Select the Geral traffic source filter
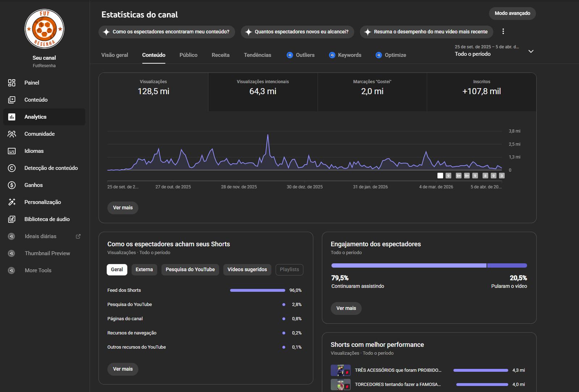The image size is (579, 392). point(117,270)
